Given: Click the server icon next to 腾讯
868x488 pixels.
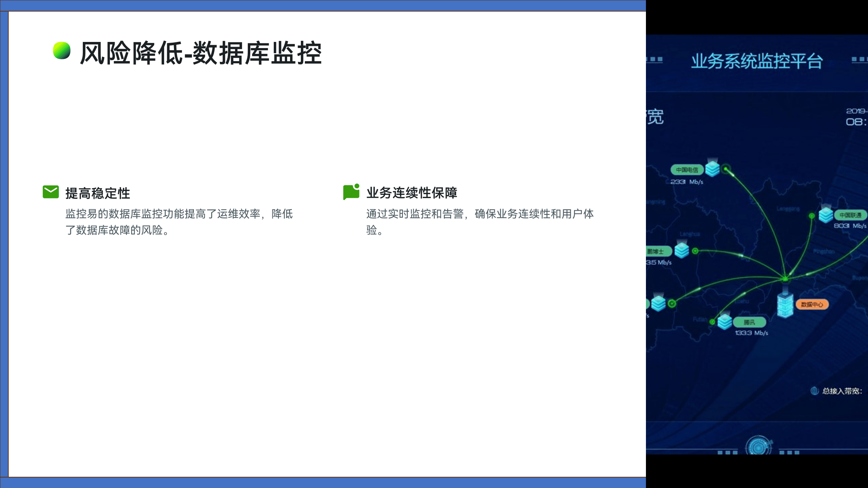Looking at the screenshot, I should coord(725,321).
